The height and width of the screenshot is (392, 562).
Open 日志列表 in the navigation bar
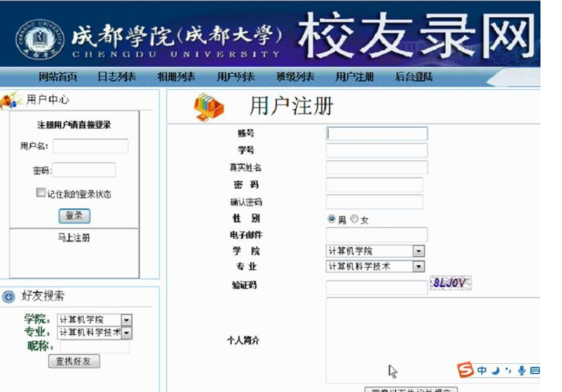point(117,76)
